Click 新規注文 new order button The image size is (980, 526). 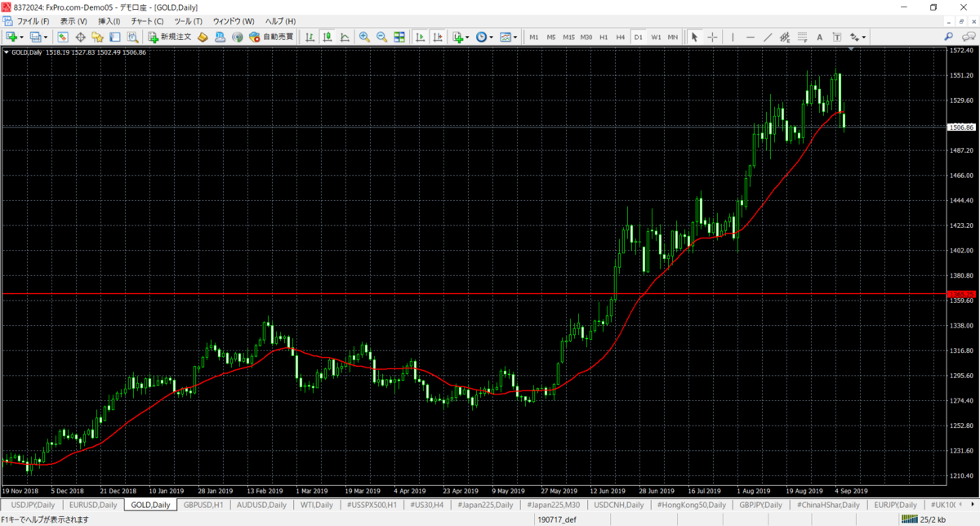170,37
